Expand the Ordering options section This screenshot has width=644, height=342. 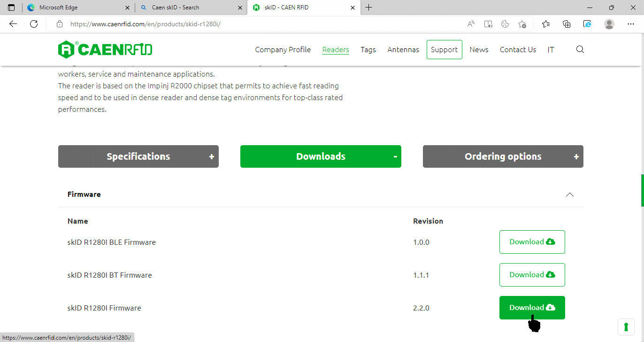tap(503, 156)
